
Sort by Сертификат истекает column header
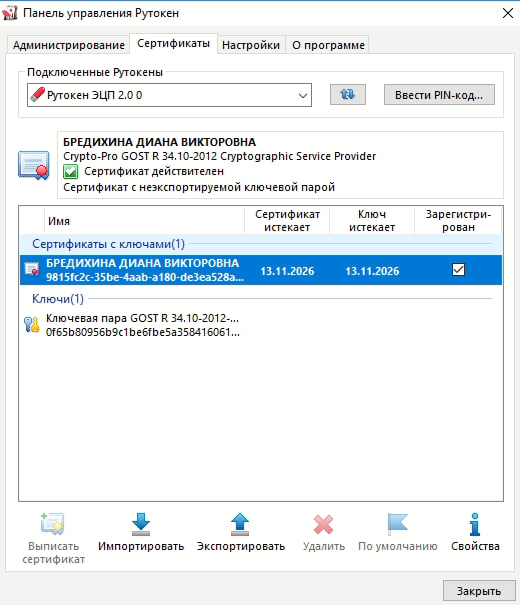click(287, 221)
